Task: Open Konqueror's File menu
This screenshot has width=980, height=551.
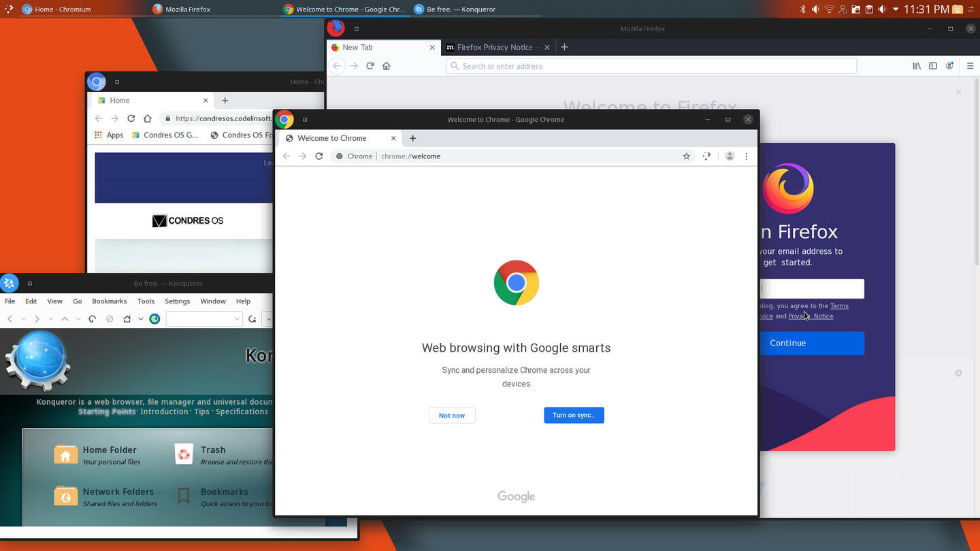Action: point(10,301)
